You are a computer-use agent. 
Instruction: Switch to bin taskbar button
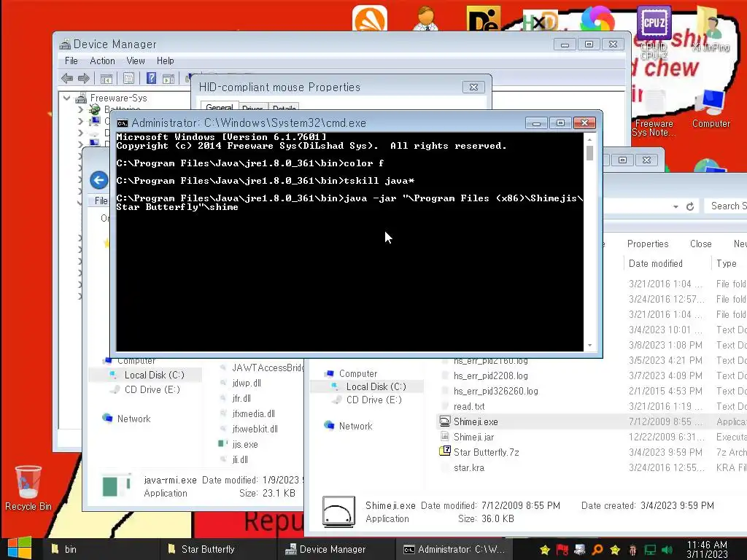click(100, 549)
